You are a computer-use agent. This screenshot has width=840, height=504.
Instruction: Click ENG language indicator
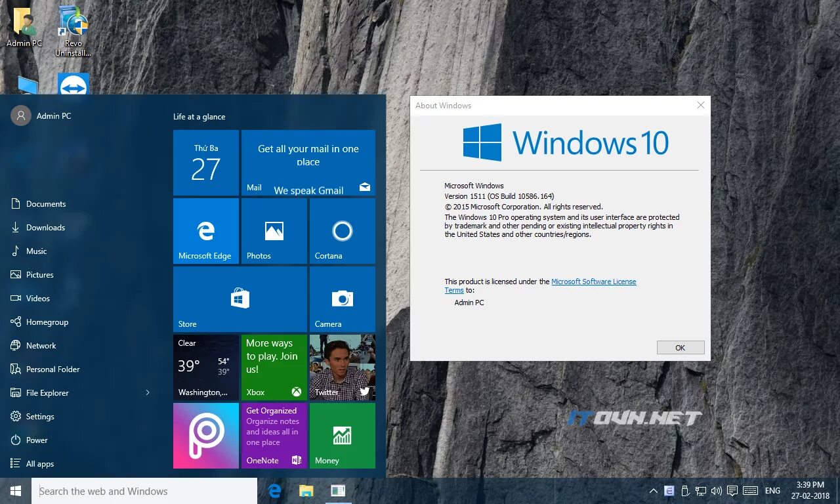point(773,491)
